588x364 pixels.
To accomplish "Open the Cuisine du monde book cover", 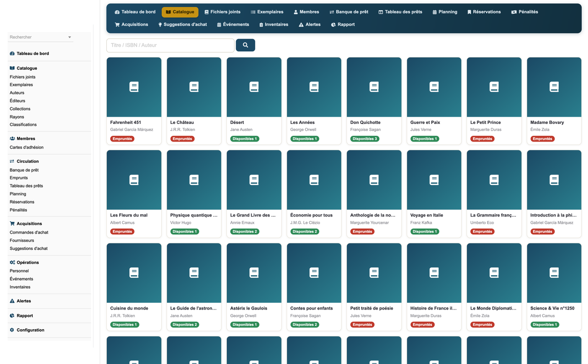I will click(134, 273).
